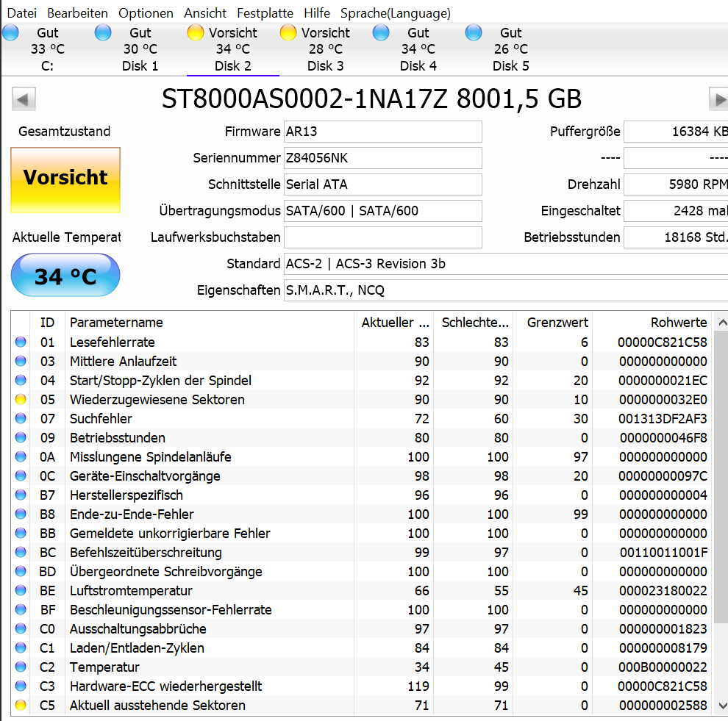Click the Standard field ACS-2 | ACS-3
The image size is (728, 721).
(x=506, y=264)
